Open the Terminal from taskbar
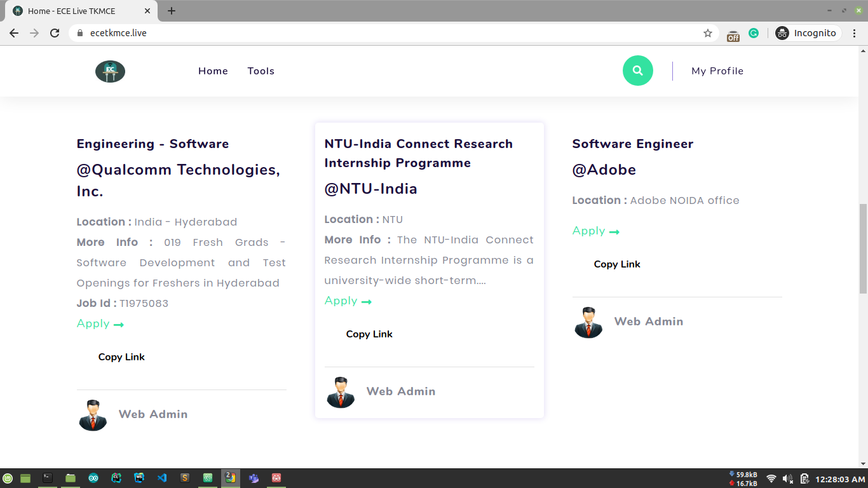This screenshot has height=488, width=868. click(48, 478)
